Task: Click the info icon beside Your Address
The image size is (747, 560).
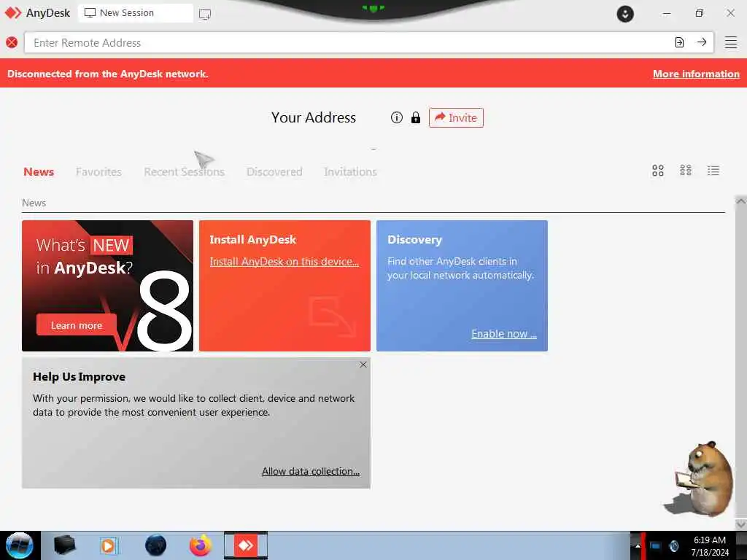Action: [396, 117]
